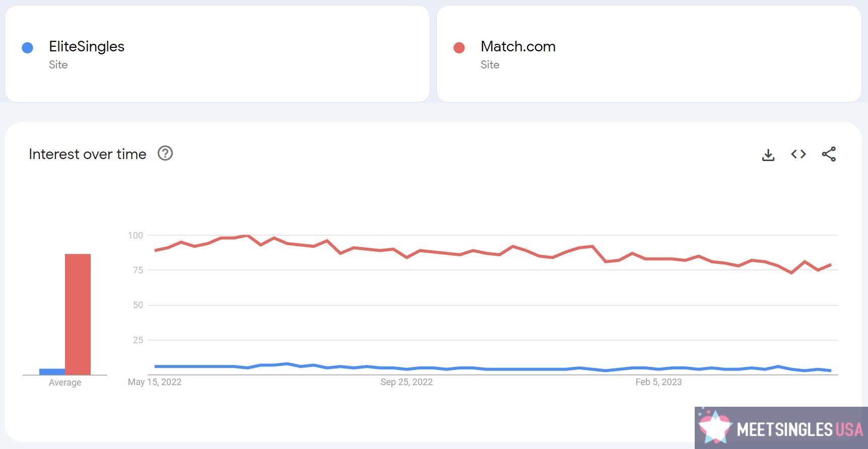Share the interest over time chart

[829, 154]
